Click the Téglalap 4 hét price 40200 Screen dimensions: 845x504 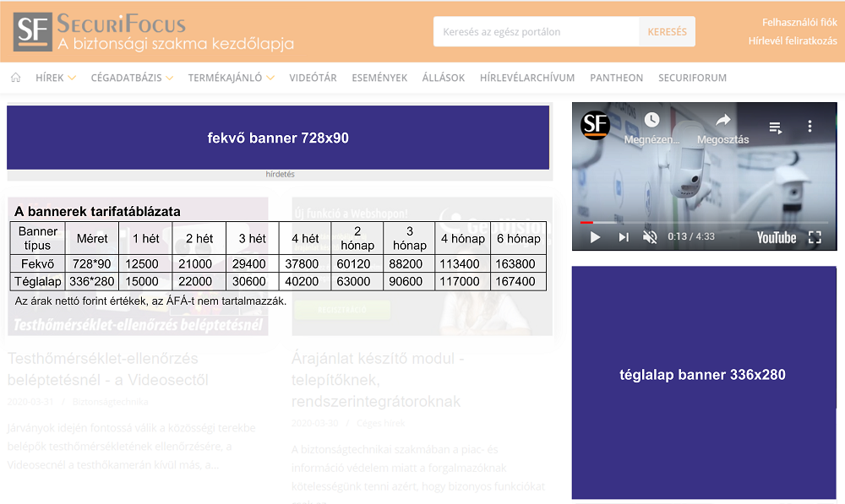coord(302,282)
